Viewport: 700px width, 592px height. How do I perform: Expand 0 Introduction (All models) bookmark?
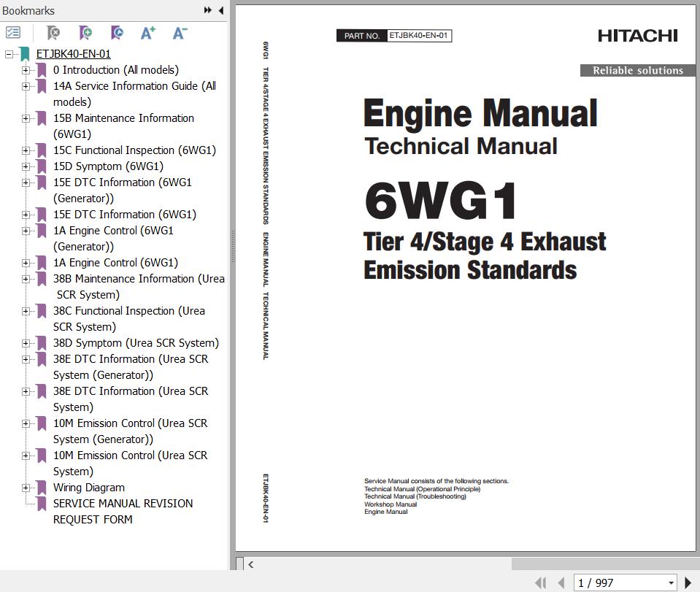pyautogui.click(x=26, y=70)
